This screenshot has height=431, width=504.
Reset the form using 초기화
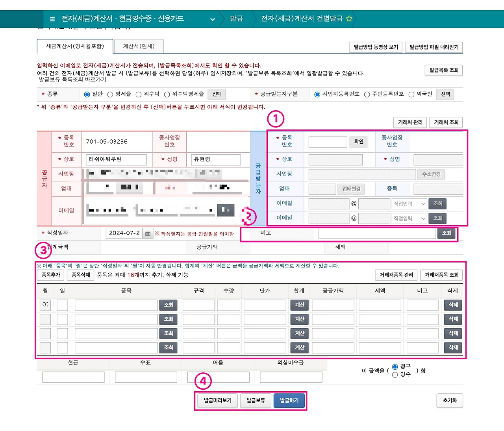coord(449,400)
